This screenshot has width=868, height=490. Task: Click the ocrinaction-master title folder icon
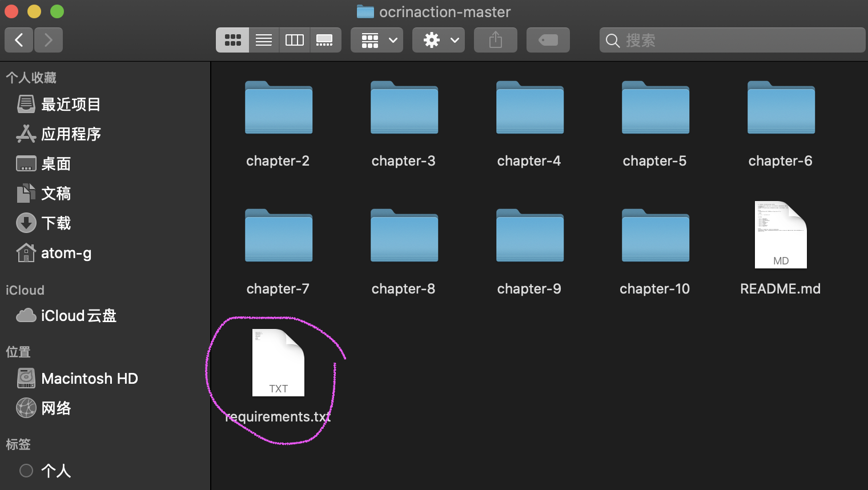365,11
